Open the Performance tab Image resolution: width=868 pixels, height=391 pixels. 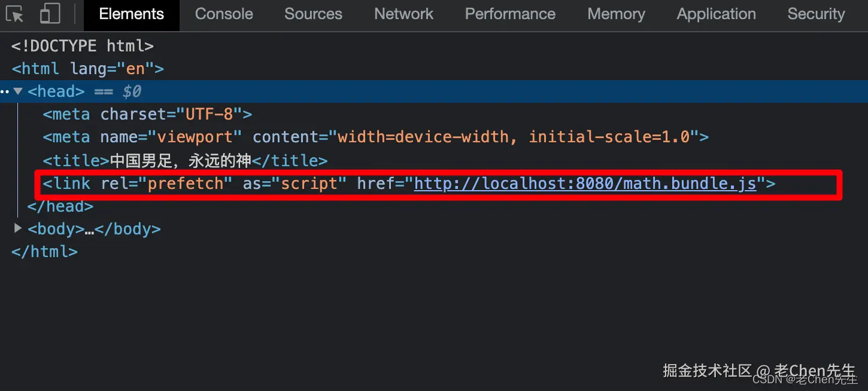(510, 14)
